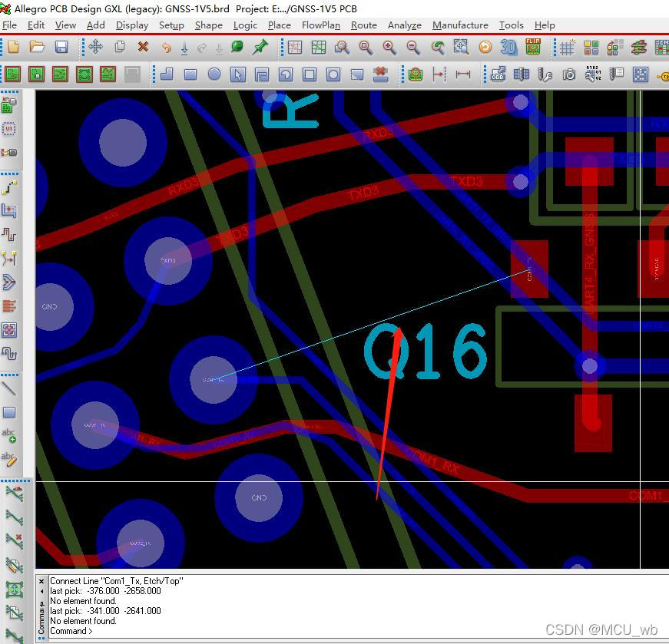Select the Move tool with four arrows
The height and width of the screenshot is (644, 669).
[95, 48]
